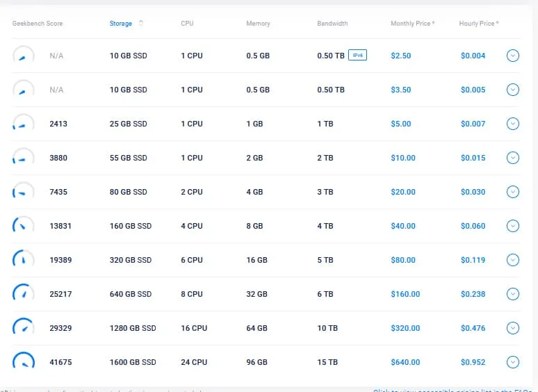Click the $0.030 hourly price
The image size is (538, 392).
point(473,192)
